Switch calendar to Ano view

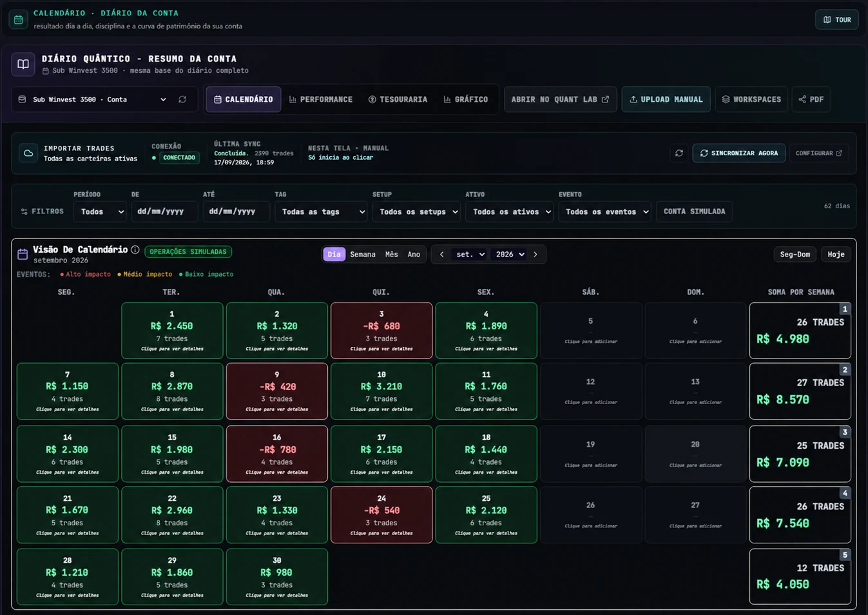(414, 255)
